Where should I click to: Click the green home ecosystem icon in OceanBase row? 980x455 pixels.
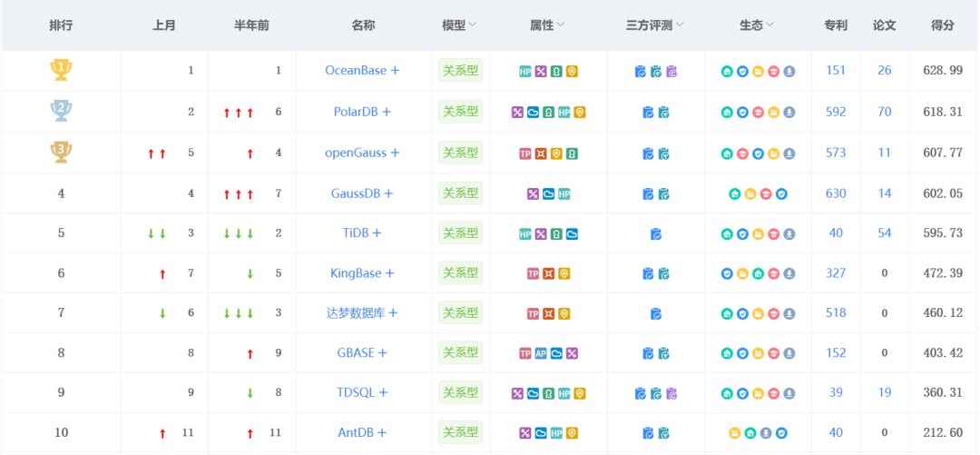(727, 72)
